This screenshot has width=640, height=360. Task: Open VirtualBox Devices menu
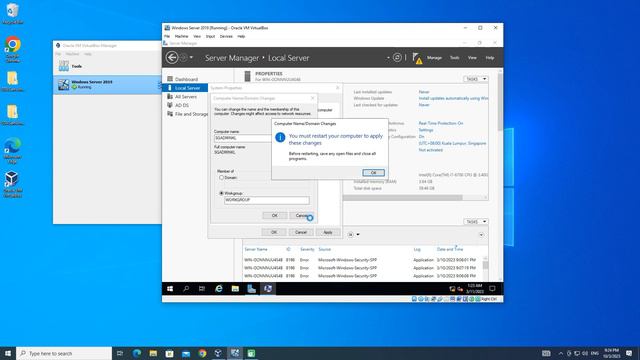[226, 36]
